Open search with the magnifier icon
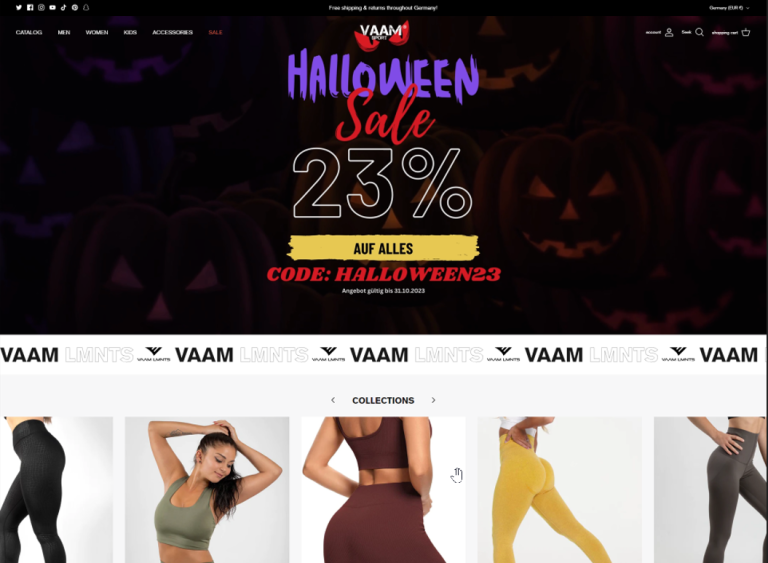The image size is (768, 563). point(699,32)
